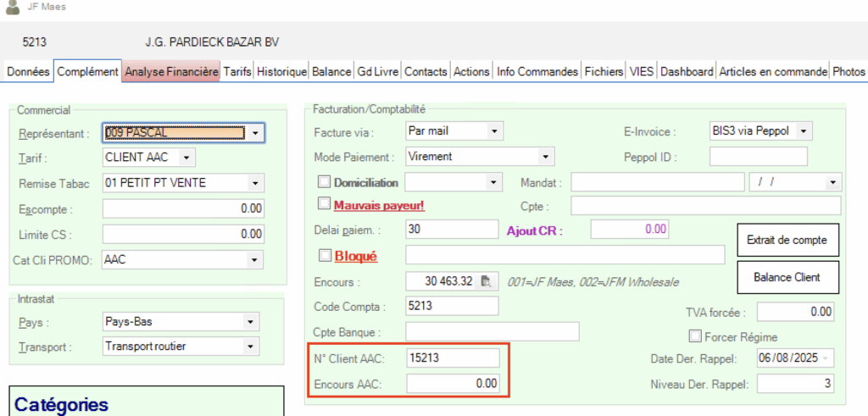This screenshot has height=416, width=868.
Task: Switch to the Analyse Financière tab
Action: 171,72
